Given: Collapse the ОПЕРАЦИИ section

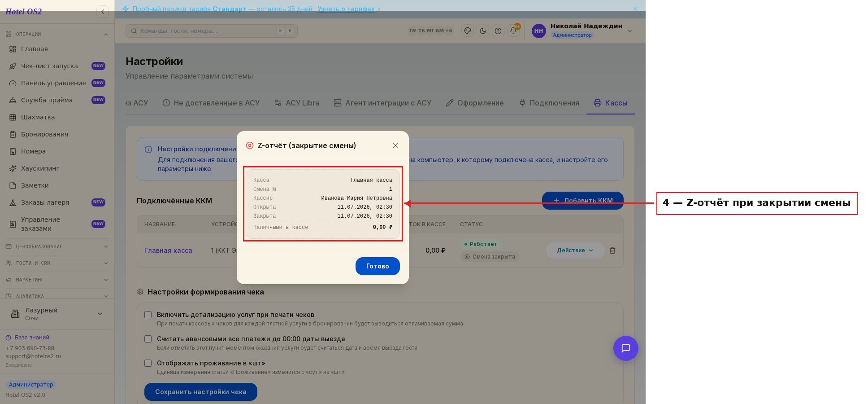Looking at the screenshot, I should [x=57, y=34].
